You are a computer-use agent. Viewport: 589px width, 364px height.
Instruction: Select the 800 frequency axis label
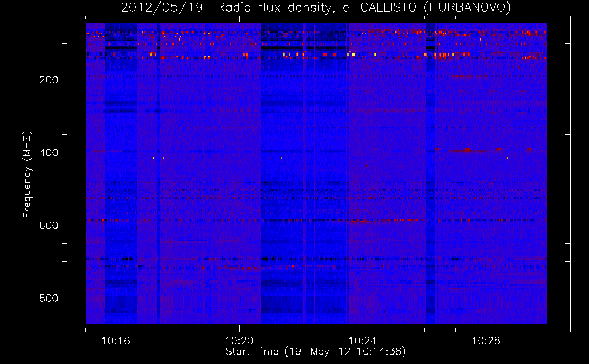click(49, 298)
